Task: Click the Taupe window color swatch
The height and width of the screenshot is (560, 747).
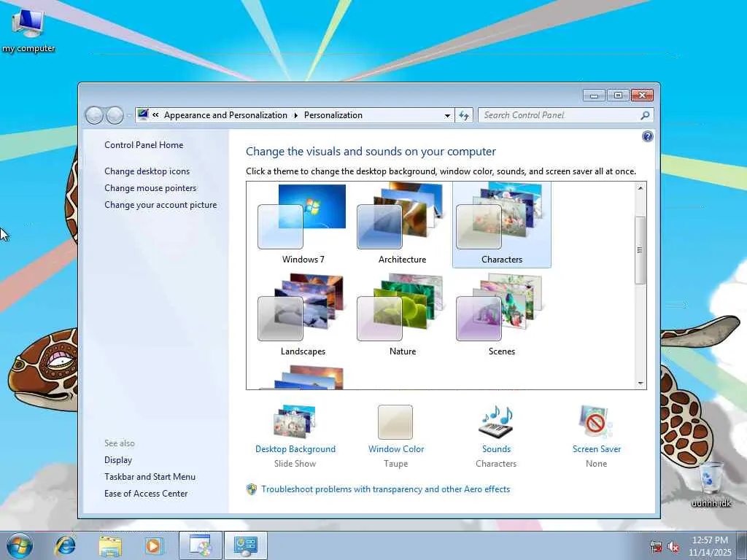Action: (x=395, y=422)
